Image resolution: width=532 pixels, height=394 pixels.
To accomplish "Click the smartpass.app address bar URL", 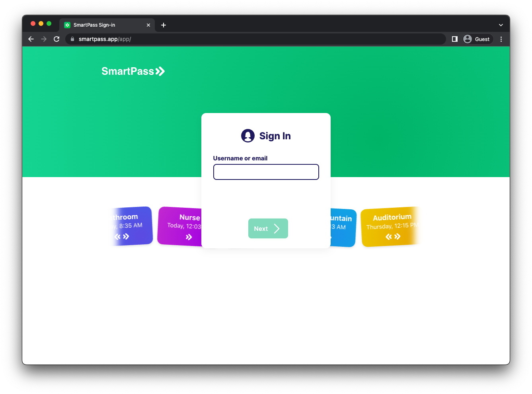I will pyautogui.click(x=105, y=39).
